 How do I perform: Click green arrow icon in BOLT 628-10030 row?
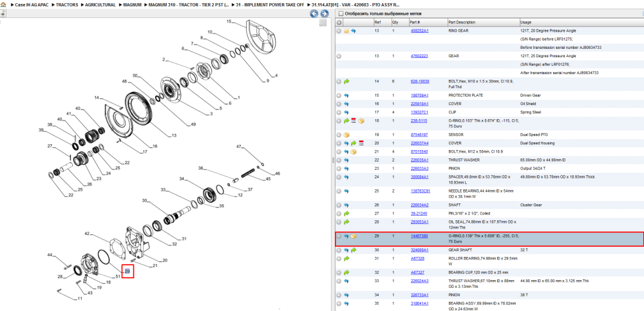[x=346, y=81]
